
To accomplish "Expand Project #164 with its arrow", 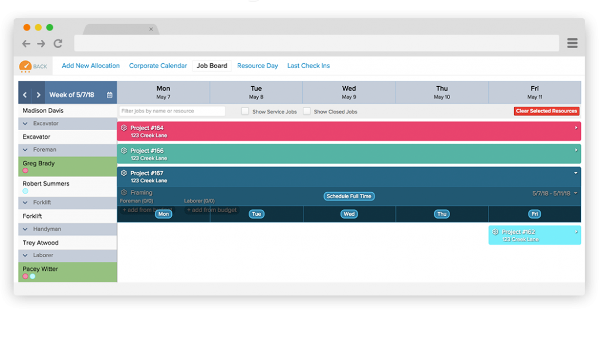I will 576,128.
